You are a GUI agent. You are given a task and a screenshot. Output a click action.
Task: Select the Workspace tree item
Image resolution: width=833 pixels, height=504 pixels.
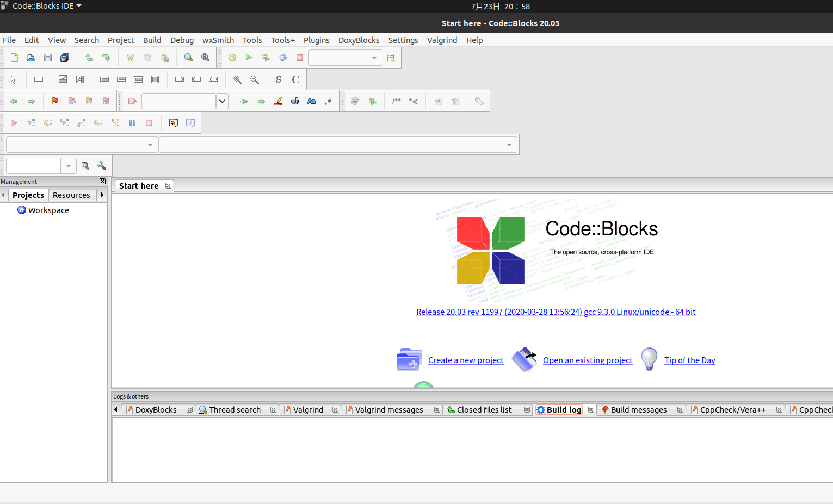[48, 210]
